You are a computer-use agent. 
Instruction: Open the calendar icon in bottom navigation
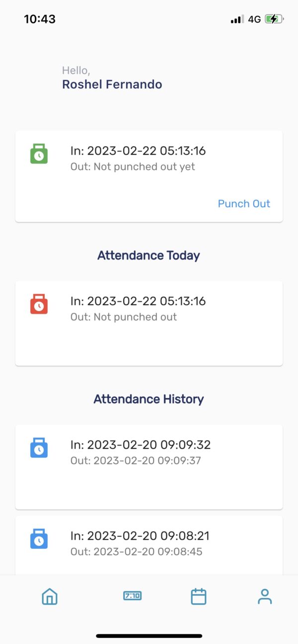click(x=198, y=596)
